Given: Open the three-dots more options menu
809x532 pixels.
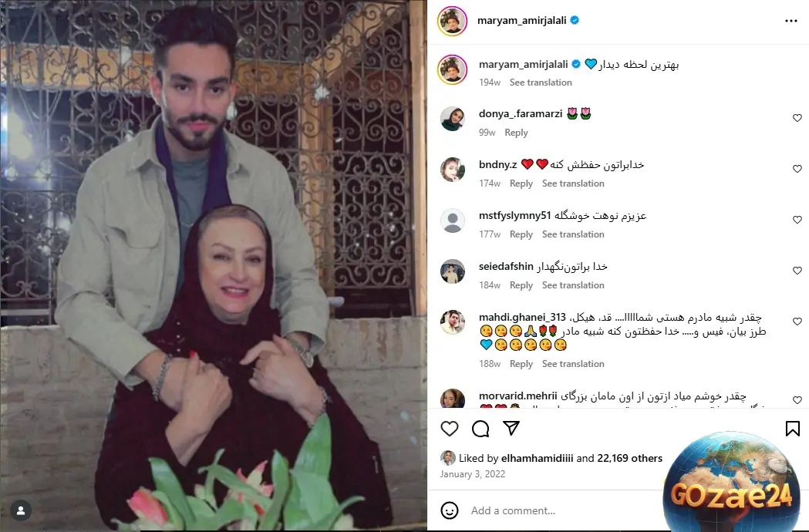Looking at the screenshot, I should pos(791,21).
